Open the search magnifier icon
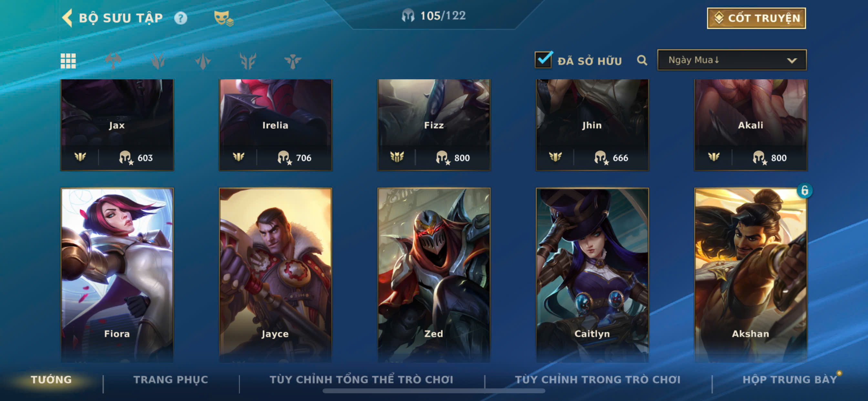This screenshot has width=868, height=401. point(642,60)
